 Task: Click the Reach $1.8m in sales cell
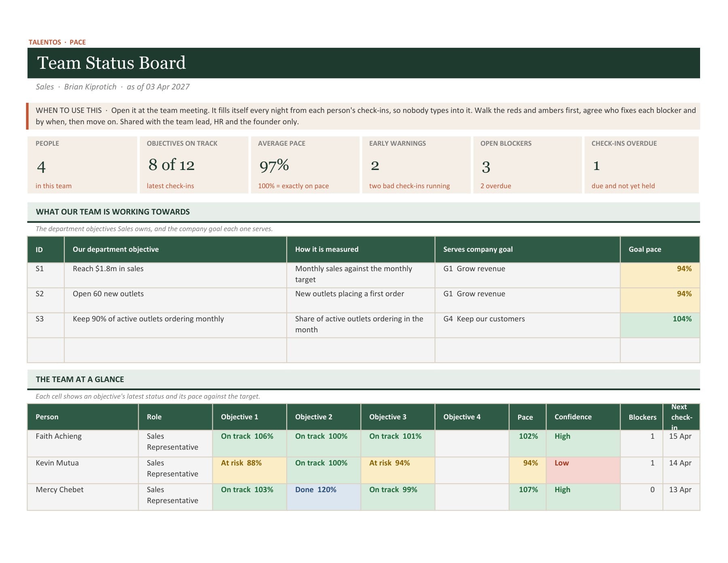175,275
